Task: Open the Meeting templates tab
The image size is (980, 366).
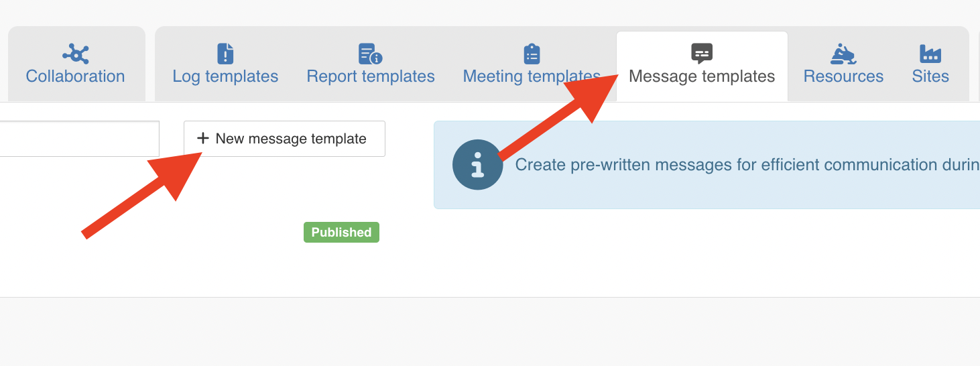Action: point(532,65)
